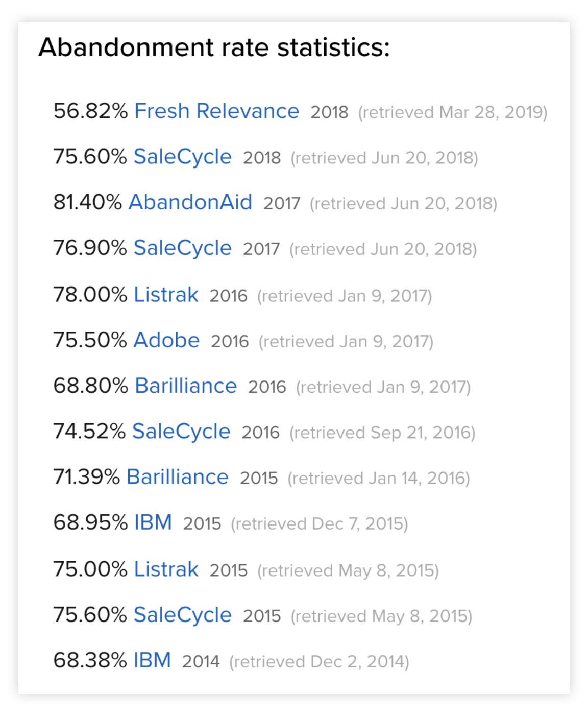Image resolution: width=588 pixels, height=716 pixels.
Task: Click the AbandonAid source link
Action: point(190,202)
